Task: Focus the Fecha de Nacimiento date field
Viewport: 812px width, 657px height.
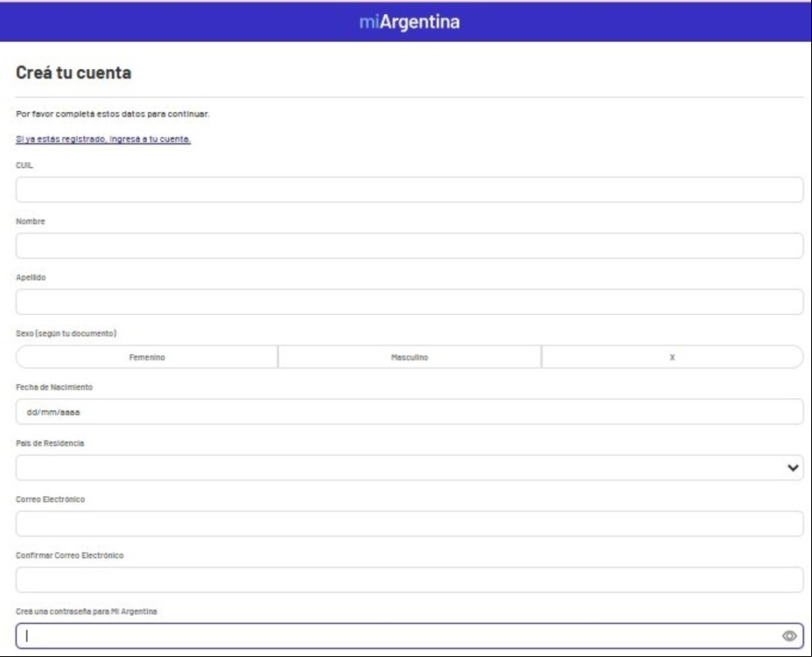Action: (409, 411)
